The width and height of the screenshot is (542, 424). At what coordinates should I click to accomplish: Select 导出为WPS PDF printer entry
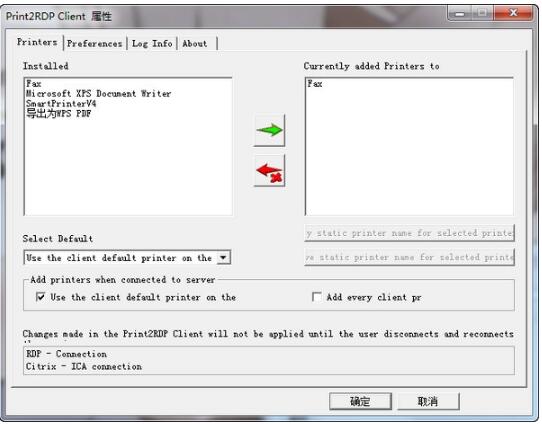click(x=59, y=114)
